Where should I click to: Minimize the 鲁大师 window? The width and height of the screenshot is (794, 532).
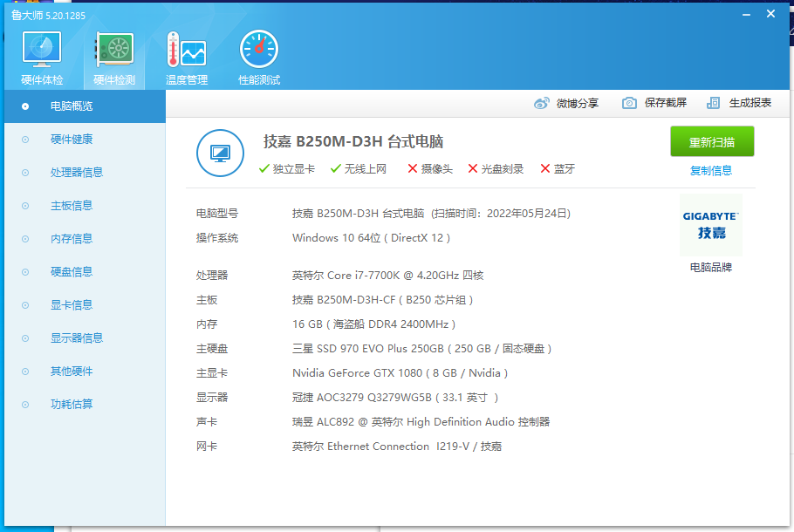pos(746,15)
